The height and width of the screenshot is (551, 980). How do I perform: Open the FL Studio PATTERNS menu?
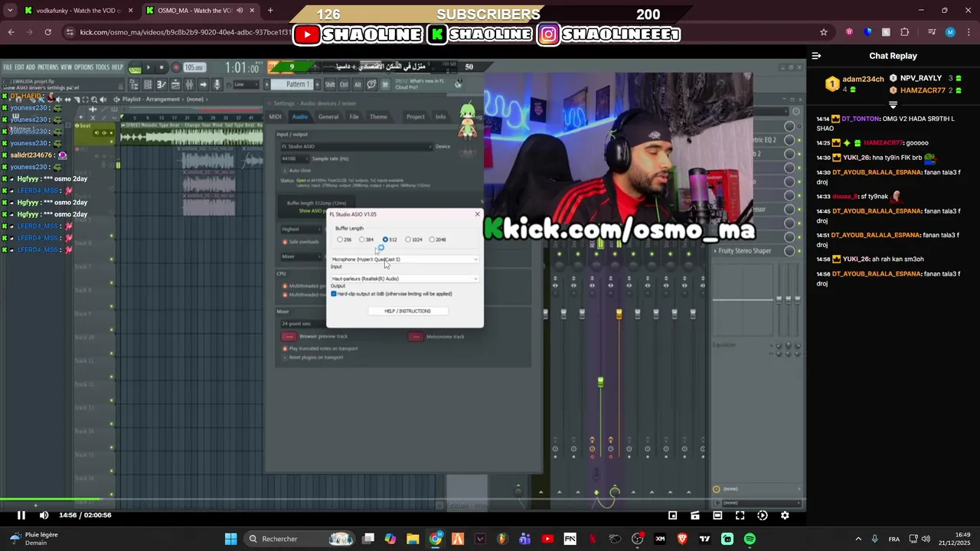pos(48,67)
